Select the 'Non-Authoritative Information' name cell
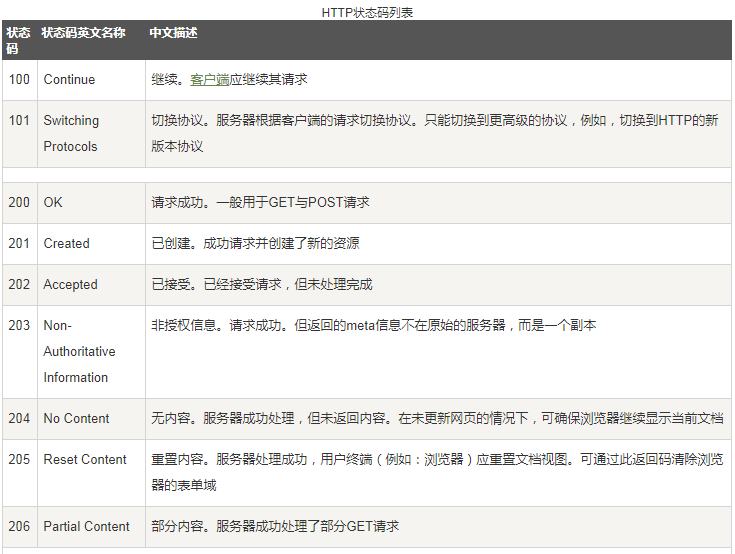Screen dimensions: 735x554 (91, 352)
